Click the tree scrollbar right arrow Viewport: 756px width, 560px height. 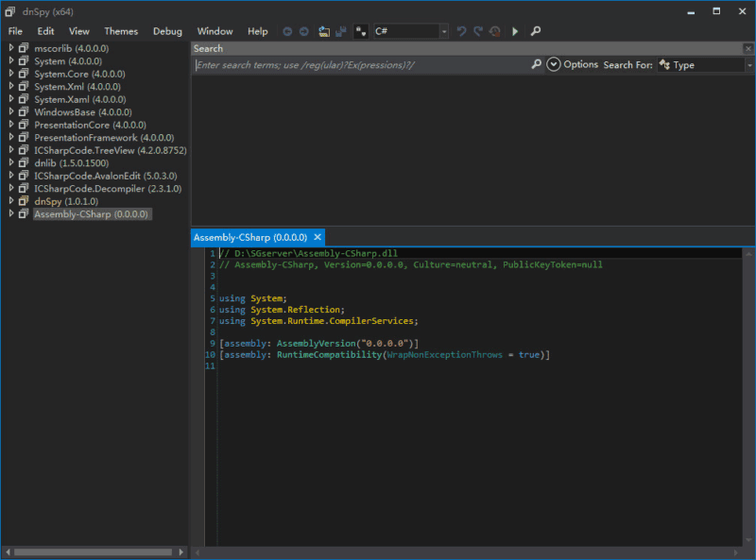click(x=180, y=552)
